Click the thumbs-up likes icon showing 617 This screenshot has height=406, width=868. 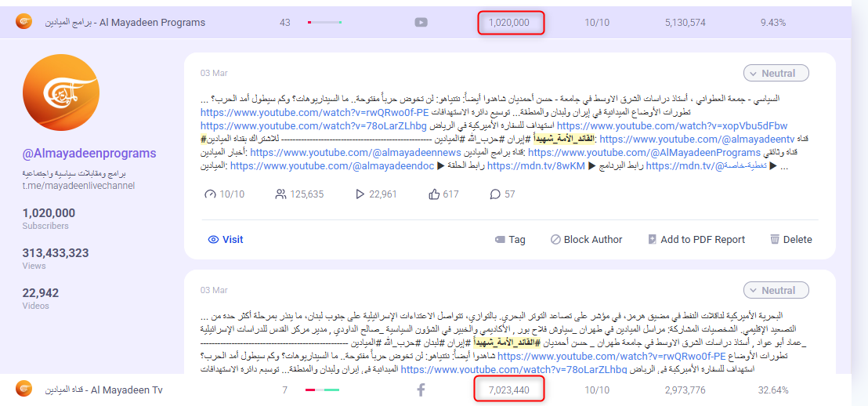coord(435,194)
